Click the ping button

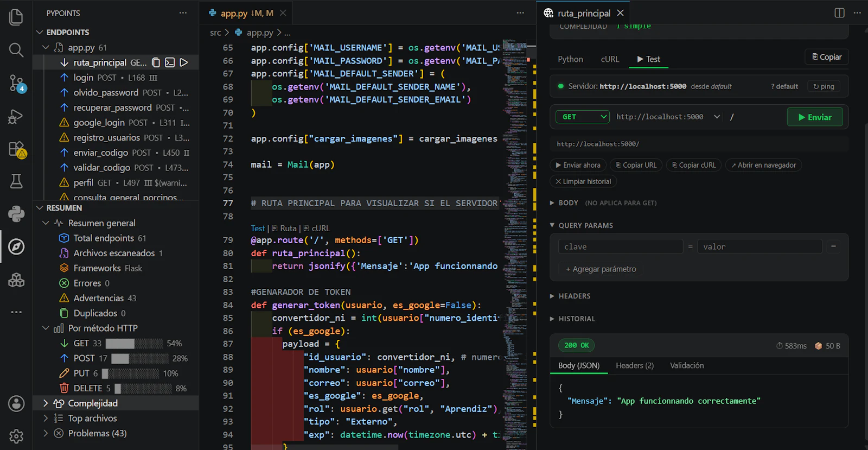click(824, 86)
